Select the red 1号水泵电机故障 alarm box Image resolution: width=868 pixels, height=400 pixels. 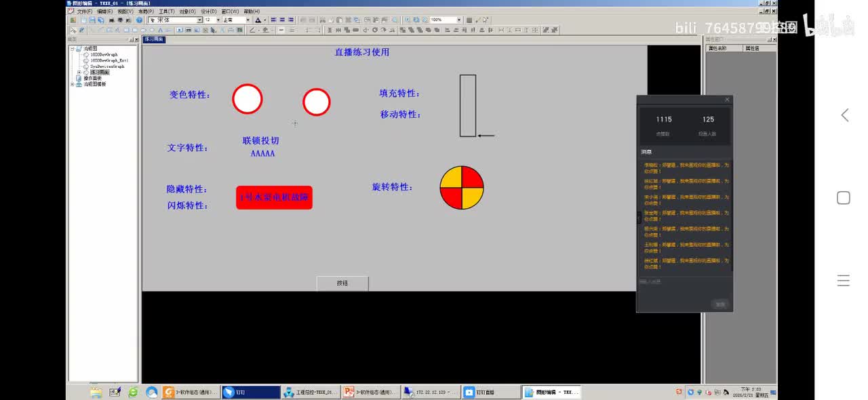click(274, 197)
